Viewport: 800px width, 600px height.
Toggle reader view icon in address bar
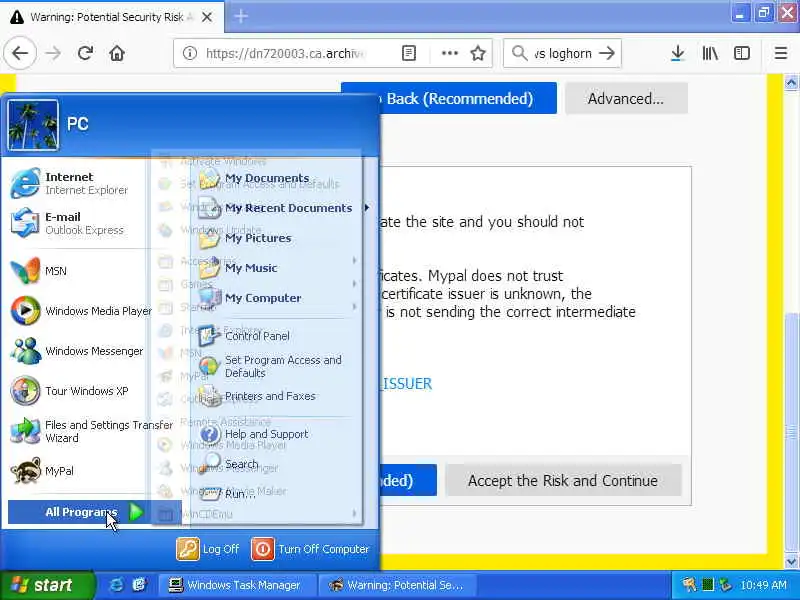tap(409, 53)
